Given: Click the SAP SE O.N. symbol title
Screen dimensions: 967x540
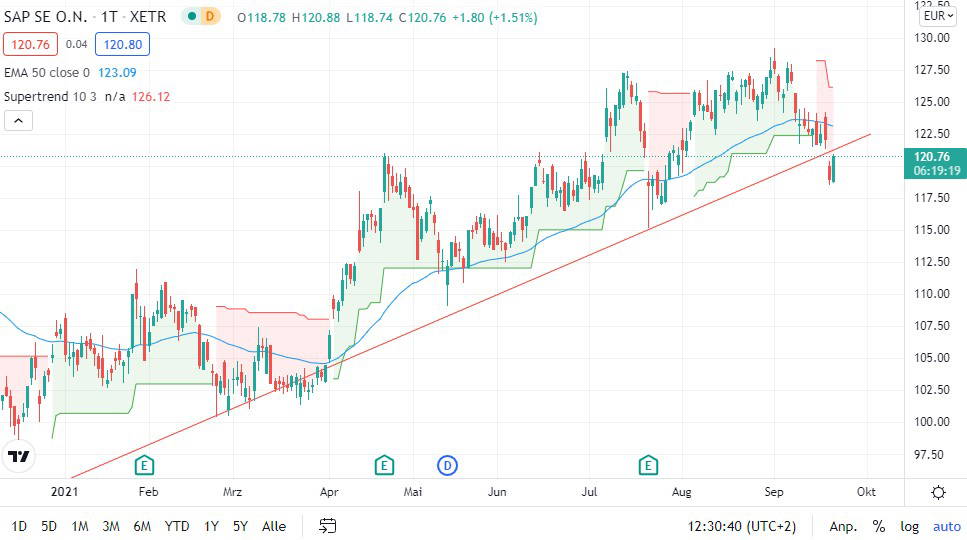Looking at the screenshot, I should coord(46,17).
